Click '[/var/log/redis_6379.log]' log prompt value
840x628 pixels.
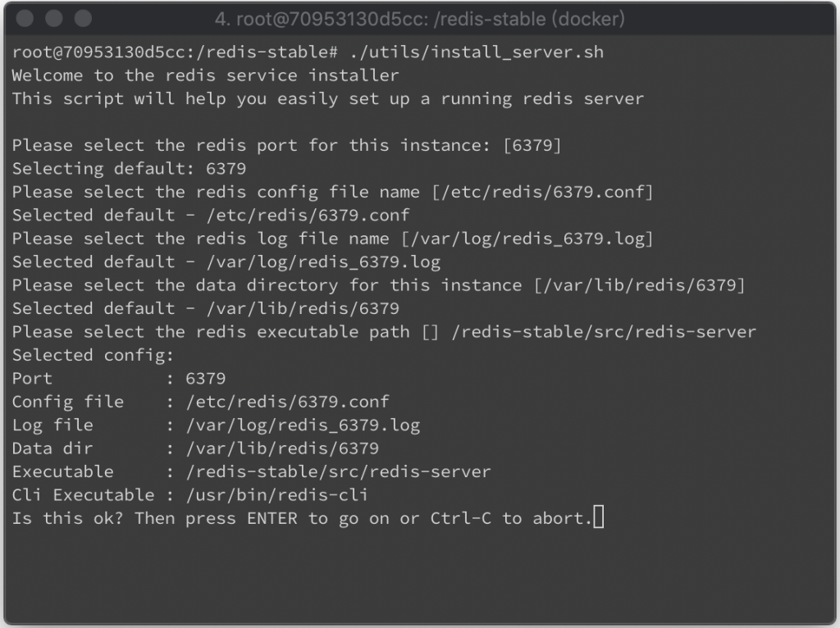[527, 239]
